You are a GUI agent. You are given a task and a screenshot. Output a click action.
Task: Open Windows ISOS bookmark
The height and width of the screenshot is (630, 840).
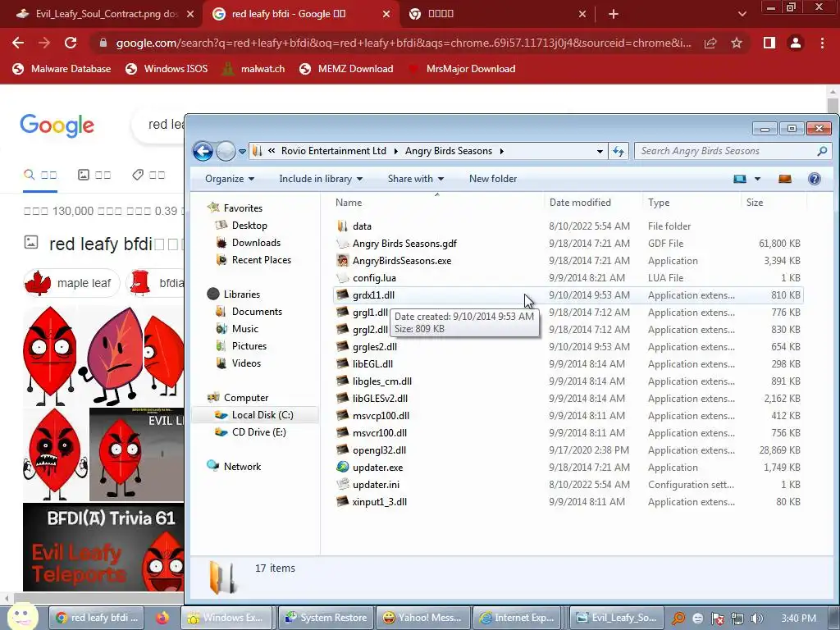(167, 69)
